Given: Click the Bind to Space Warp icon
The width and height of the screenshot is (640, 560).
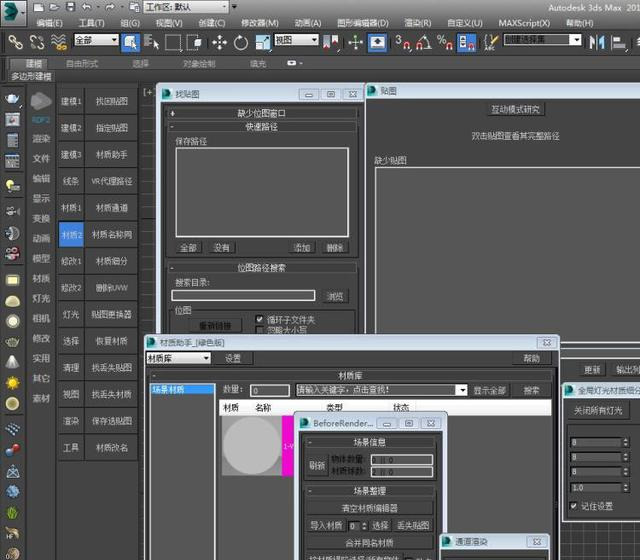Looking at the screenshot, I should pyautogui.click(x=59, y=42).
